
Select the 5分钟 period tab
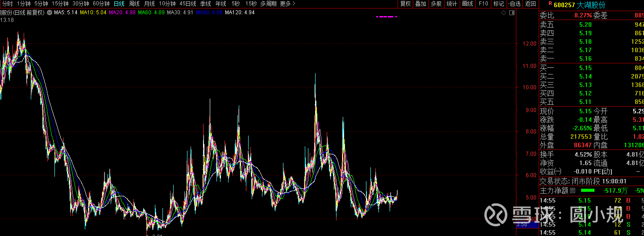pyautogui.click(x=42, y=4)
